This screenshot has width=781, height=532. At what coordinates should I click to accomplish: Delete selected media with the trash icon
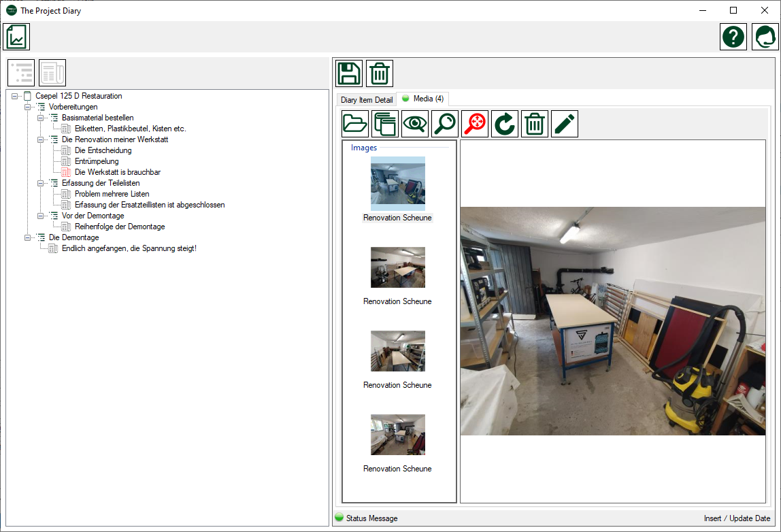coord(535,124)
